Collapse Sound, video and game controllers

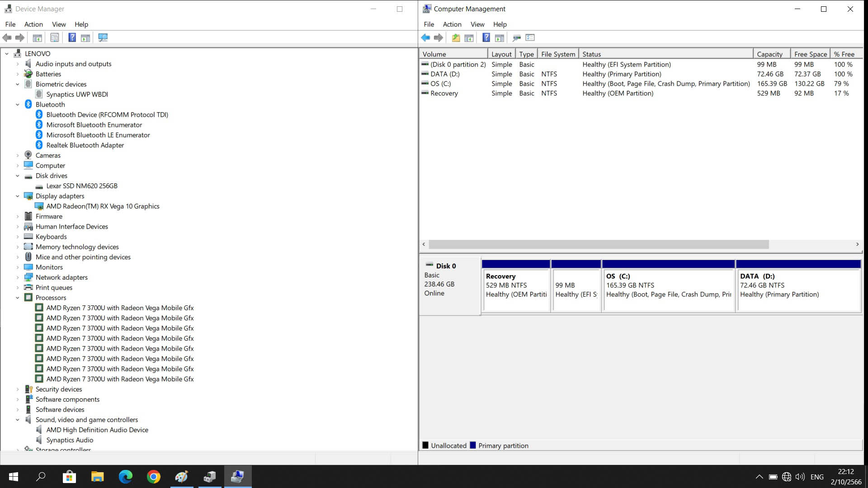click(x=18, y=420)
